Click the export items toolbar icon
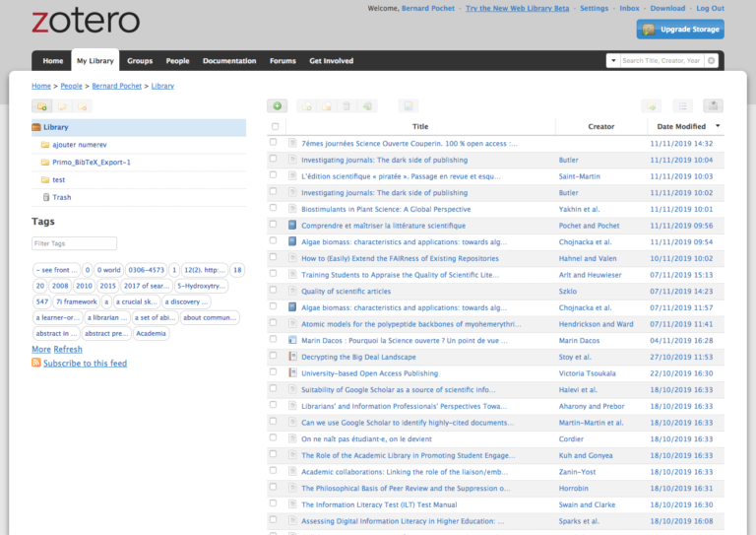 (x=652, y=106)
